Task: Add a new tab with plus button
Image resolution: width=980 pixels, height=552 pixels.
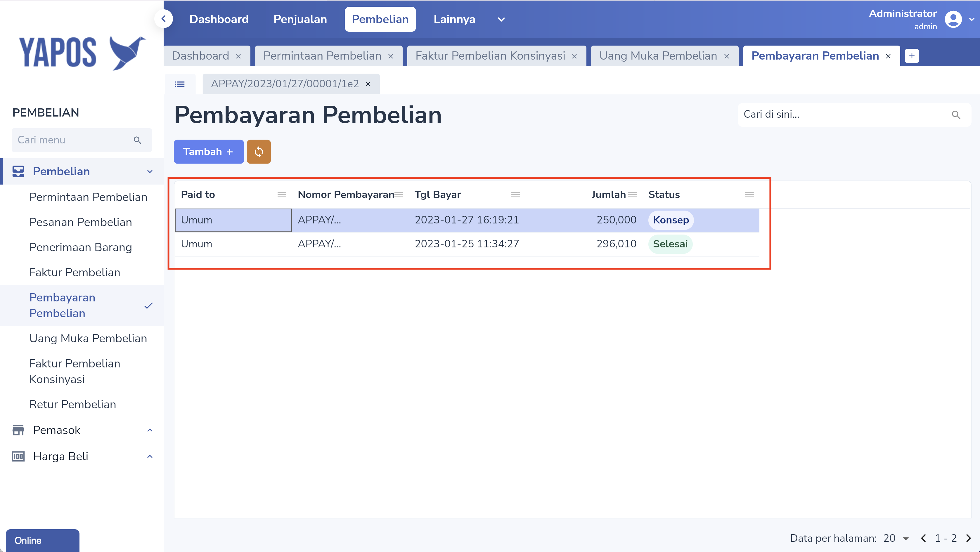Action: pos(912,56)
